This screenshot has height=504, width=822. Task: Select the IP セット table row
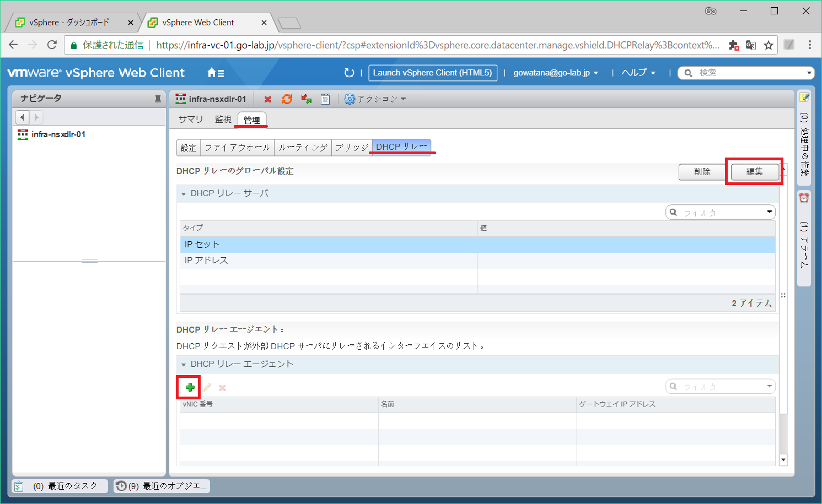coord(477,245)
